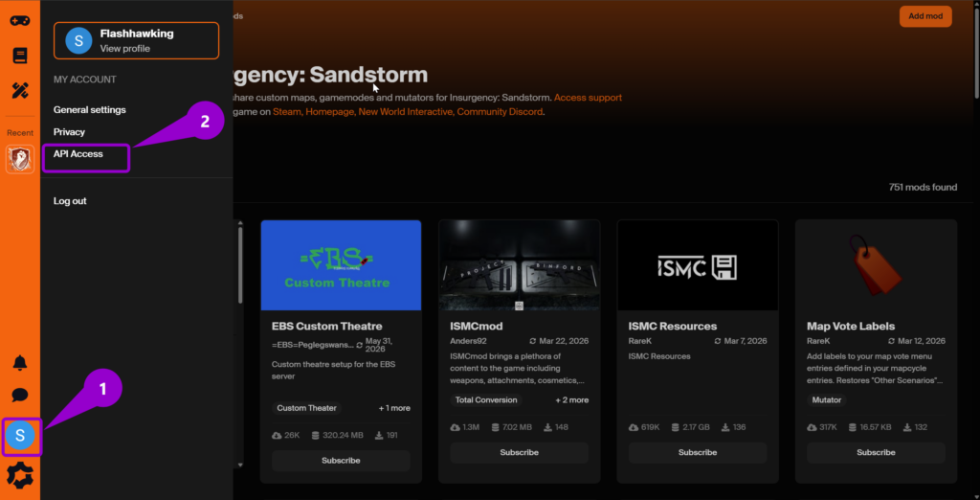This screenshot has height=500, width=980.
Task: Open API Access menu item
Action: point(78,154)
